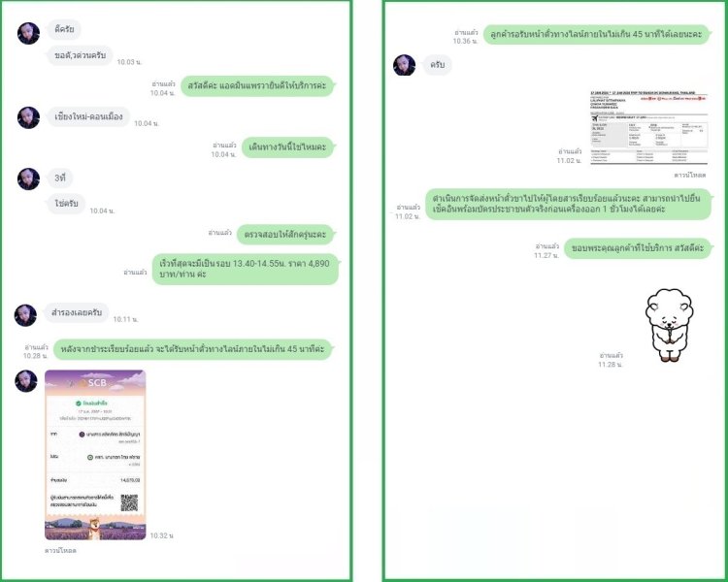Select the ตรวจสอบให้สักครู่นะคะ message bubble
Viewport: 728px width, 582px height.
pyautogui.click(x=285, y=235)
